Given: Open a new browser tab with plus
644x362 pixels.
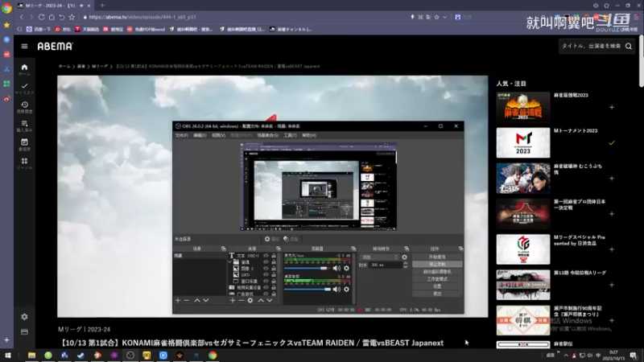Looking at the screenshot, I should [102, 6].
